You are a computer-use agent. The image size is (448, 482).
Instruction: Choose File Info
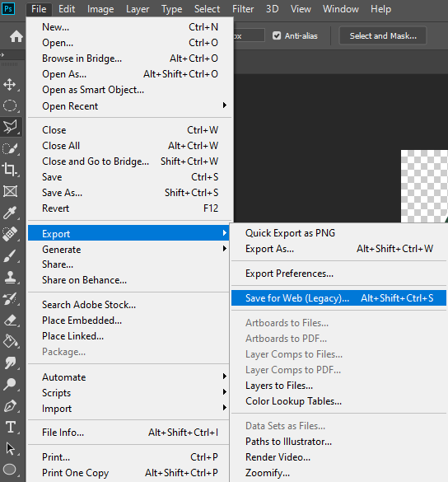(x=128, y=433)
